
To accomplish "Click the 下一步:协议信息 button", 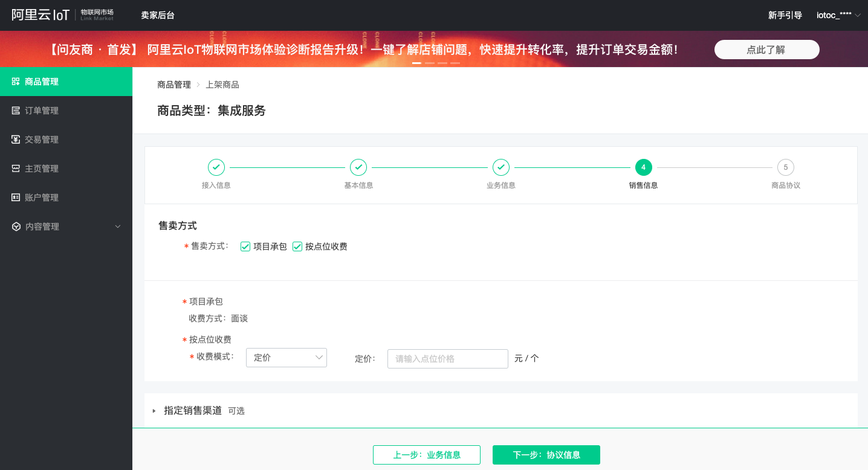I will (546, 455).
